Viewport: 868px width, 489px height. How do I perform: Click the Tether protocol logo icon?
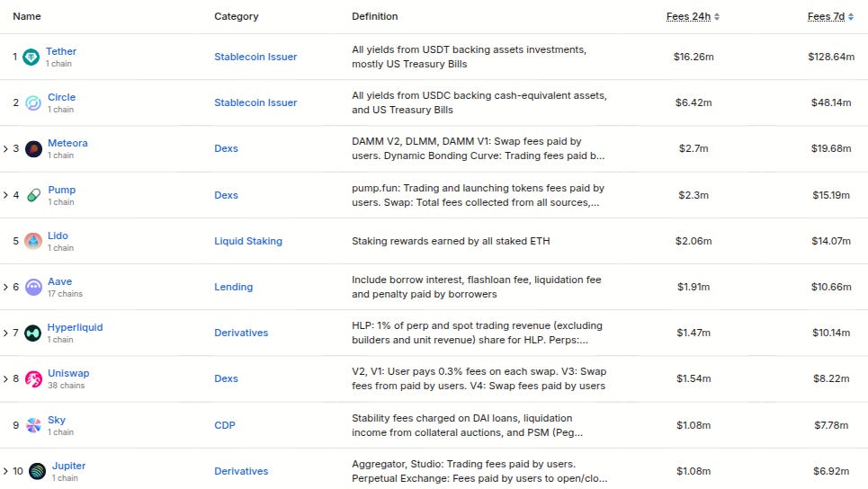tap(31, 57)
